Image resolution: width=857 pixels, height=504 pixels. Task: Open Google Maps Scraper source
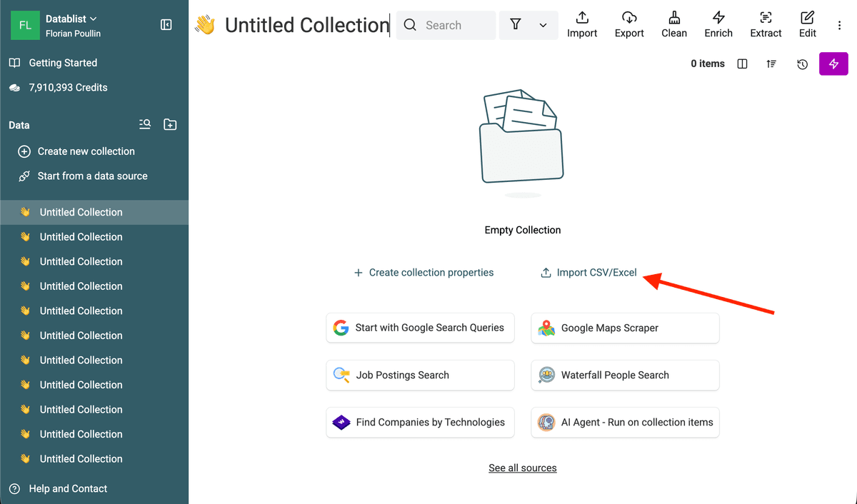[x=625, y=328]
